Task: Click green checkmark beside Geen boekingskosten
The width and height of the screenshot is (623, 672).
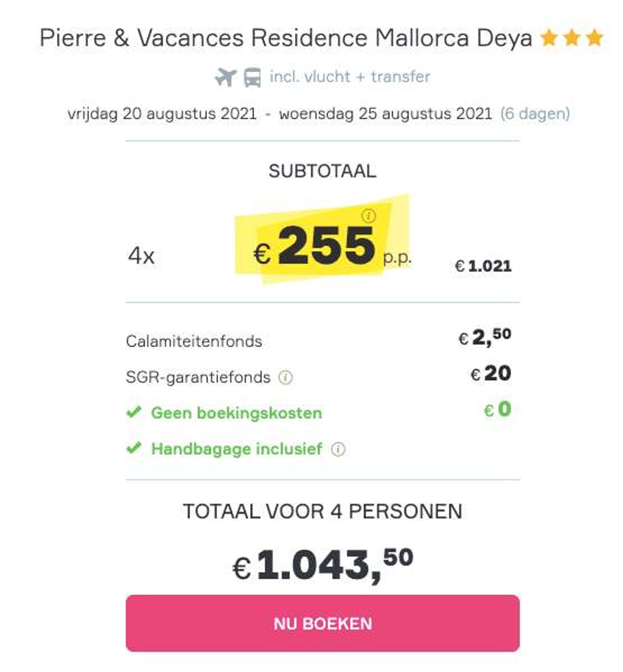Action: pyautogui.click(x=134, y=412)
